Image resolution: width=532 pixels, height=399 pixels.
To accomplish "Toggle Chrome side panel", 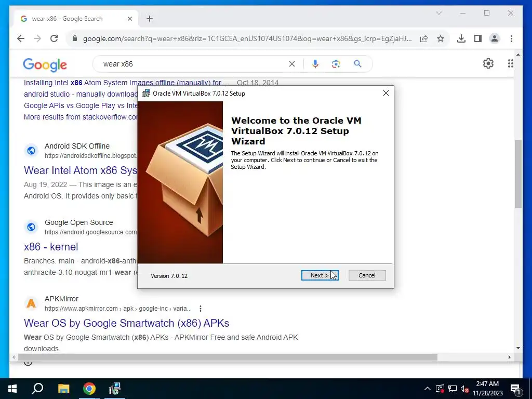I will [478, 38].
